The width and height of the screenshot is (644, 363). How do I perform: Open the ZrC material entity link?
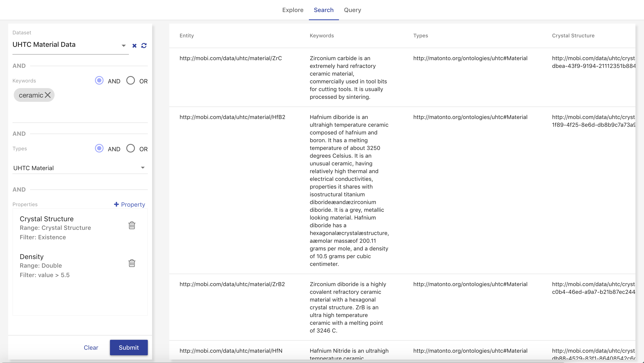pyautogui.click(x=230, y=58)
